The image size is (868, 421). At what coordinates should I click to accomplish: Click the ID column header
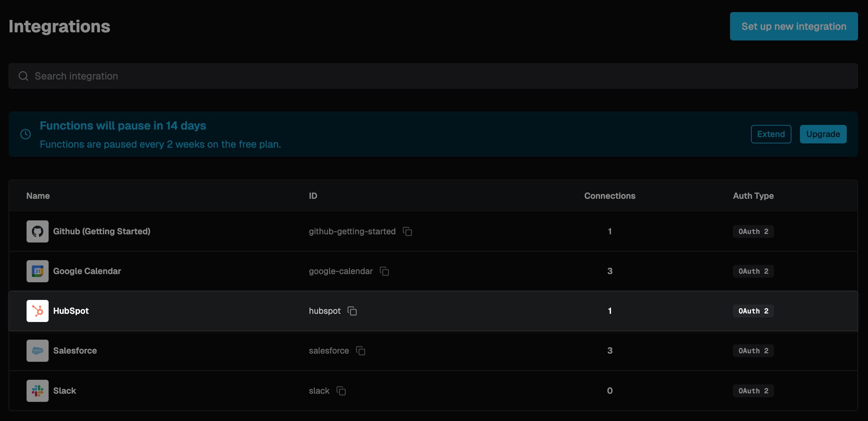[x=313, y=196]
